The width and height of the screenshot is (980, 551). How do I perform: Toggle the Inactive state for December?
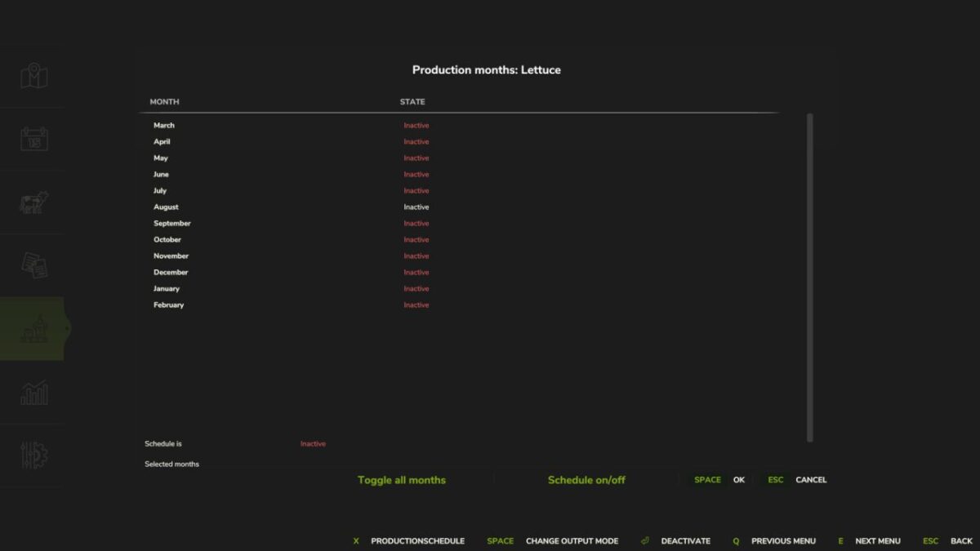[x=416, y=272]
